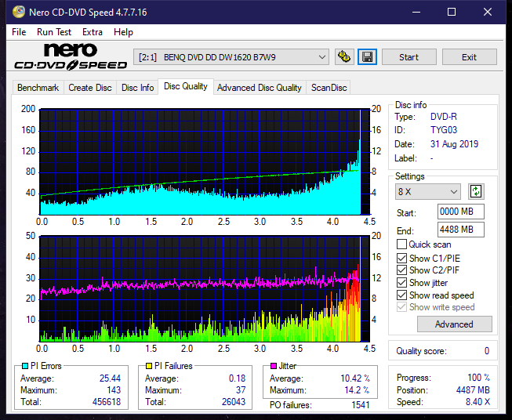Click PO failures value 1541
This screenshot has height=420, width=512.
[x=360, y=405]
